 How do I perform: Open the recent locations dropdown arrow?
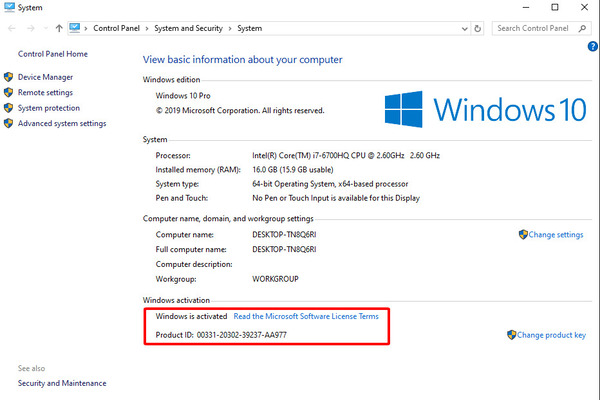(46, 28)
